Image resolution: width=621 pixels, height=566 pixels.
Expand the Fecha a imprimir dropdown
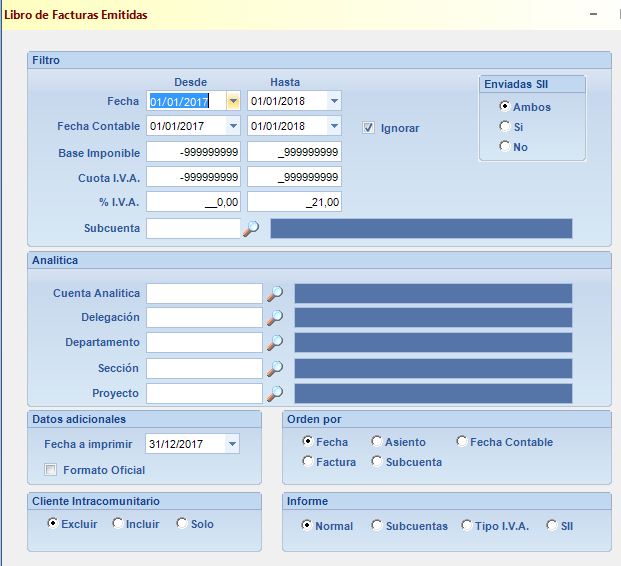tap(232, 444)
